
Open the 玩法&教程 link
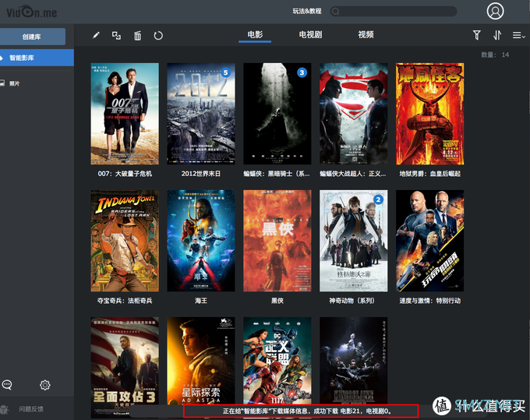click(307, 11)
